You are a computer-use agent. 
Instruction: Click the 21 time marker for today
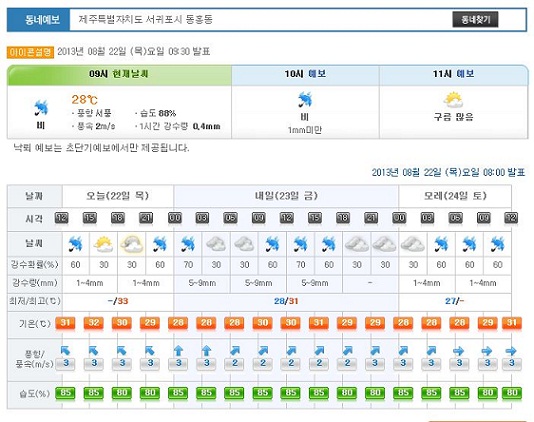click(x=146, y=218)
